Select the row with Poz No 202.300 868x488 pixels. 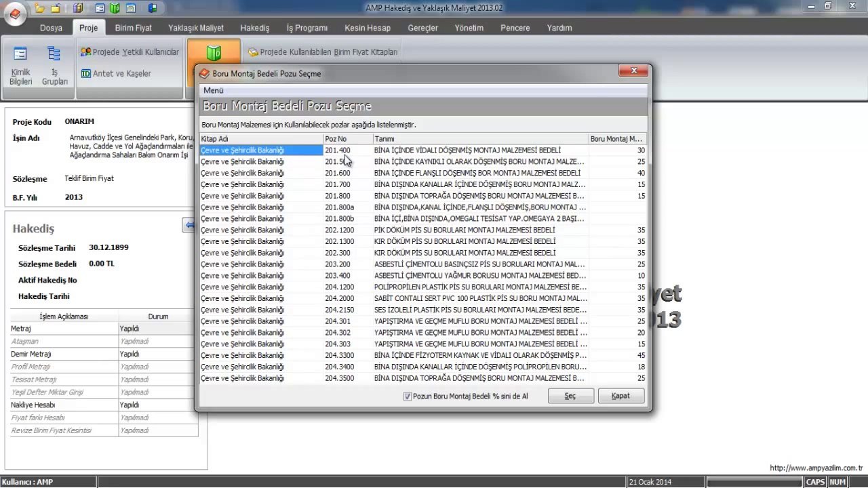[423, 253]
